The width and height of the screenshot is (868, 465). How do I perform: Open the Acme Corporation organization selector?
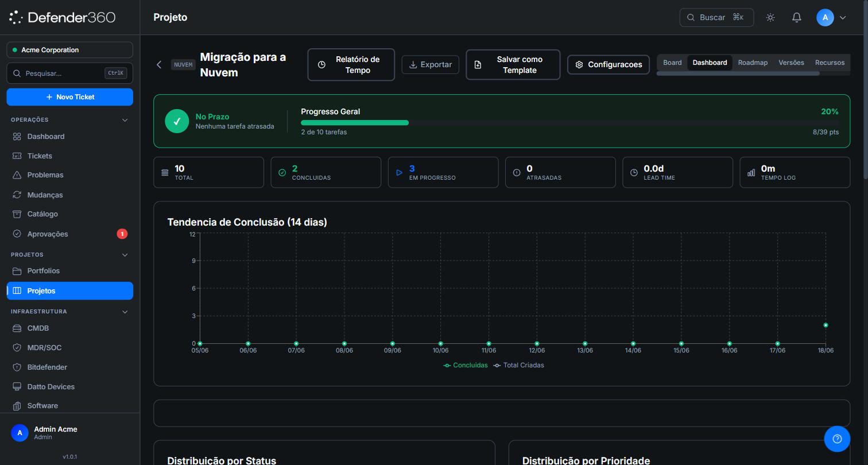coord(69,50)
